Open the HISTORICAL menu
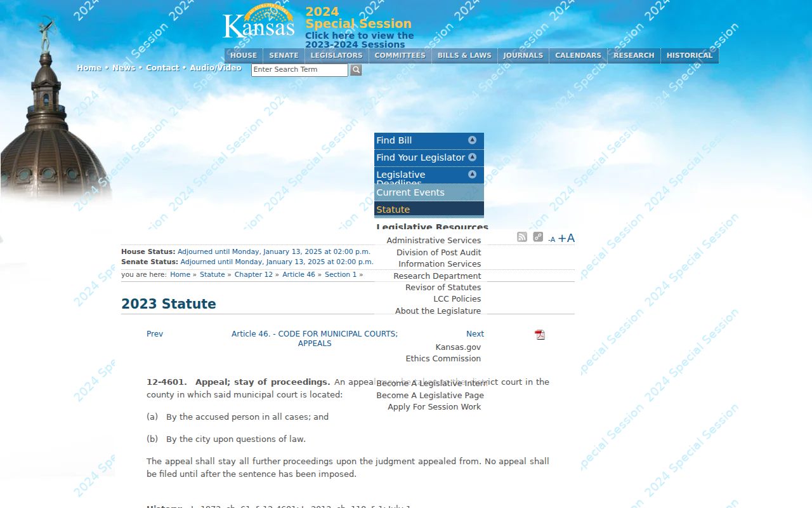This screenshot has height=508, width=812. tap(690, 55)
